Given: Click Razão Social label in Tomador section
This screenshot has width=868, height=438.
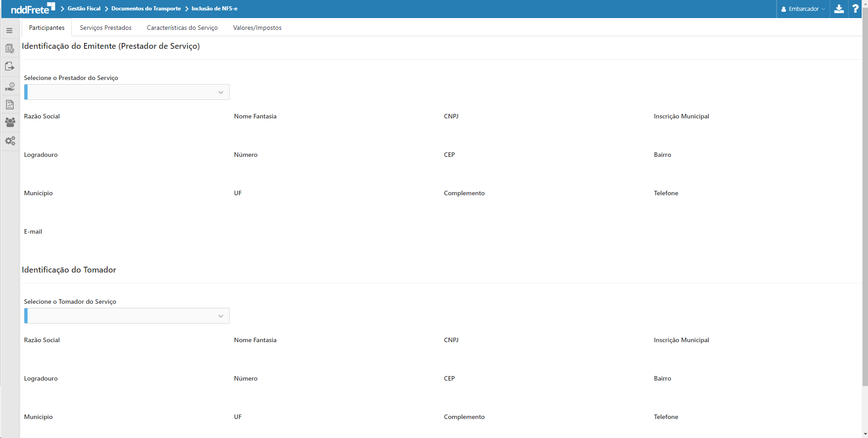Looking at the screenshot, I should click(42, 340).
